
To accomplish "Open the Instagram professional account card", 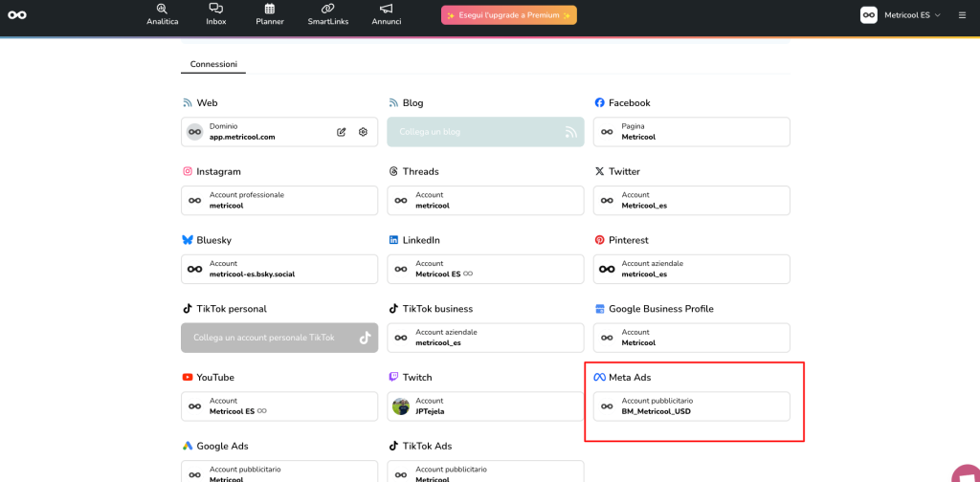I will (x=278, y=200).
